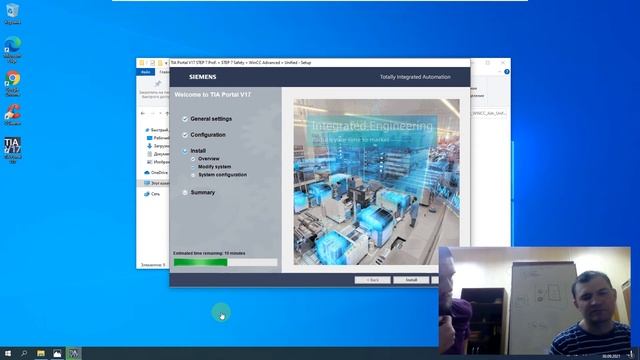Select the Modify system sub-step

(x=214, y=167)
